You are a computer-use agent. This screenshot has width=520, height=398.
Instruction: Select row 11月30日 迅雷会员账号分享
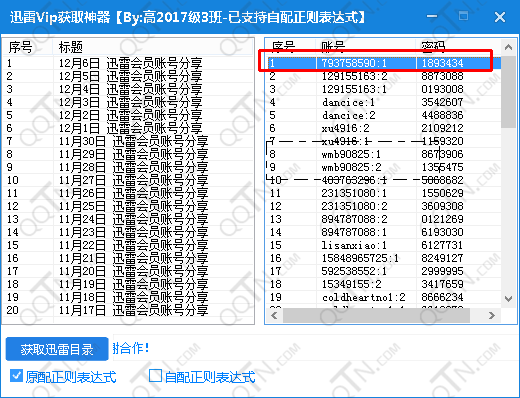pyautogui.click(x=128, y=141)
